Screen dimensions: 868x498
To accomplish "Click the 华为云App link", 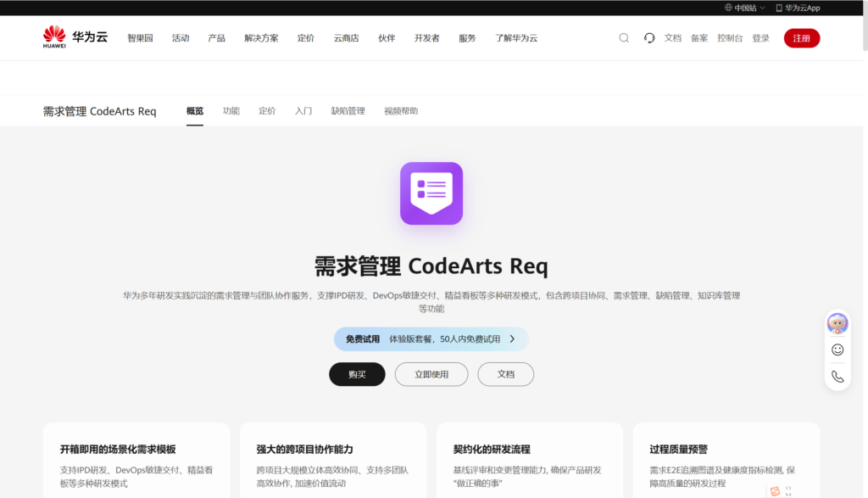I will point(798,8).
